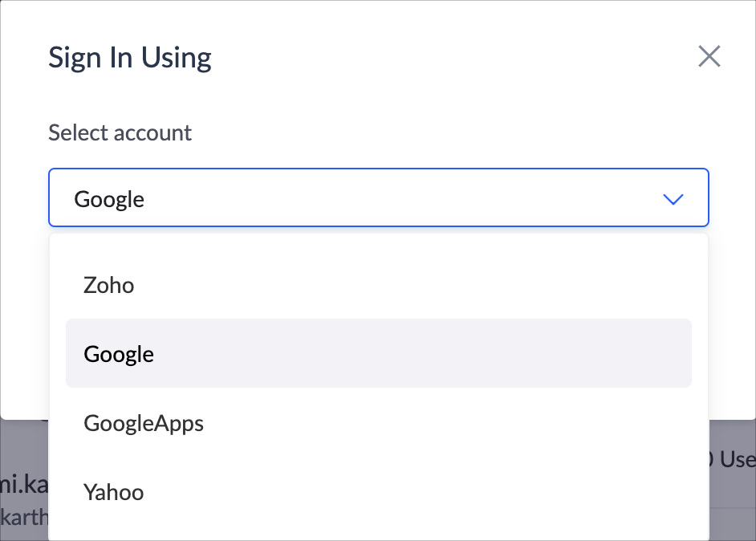Click empty dialog space beside the heading

[449, 58]
